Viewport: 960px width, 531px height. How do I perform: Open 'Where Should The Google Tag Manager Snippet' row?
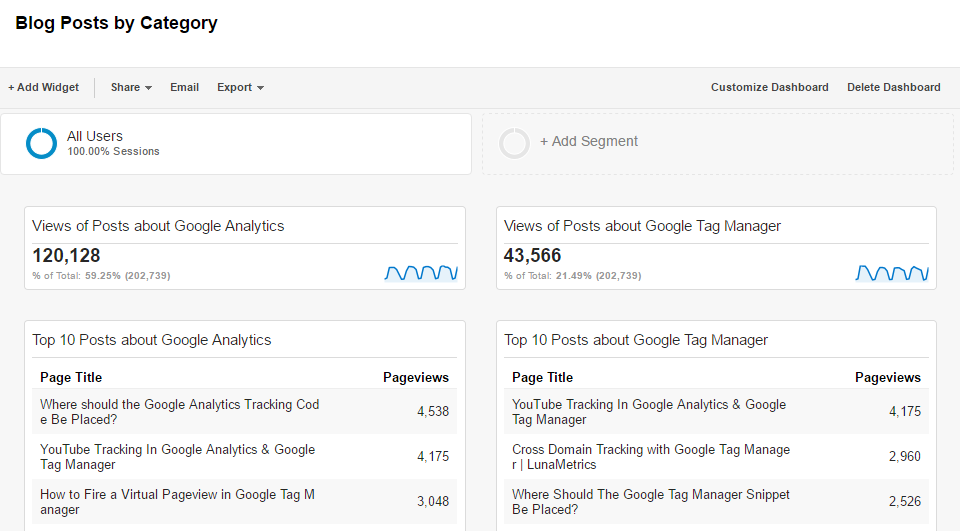(716, 501)
